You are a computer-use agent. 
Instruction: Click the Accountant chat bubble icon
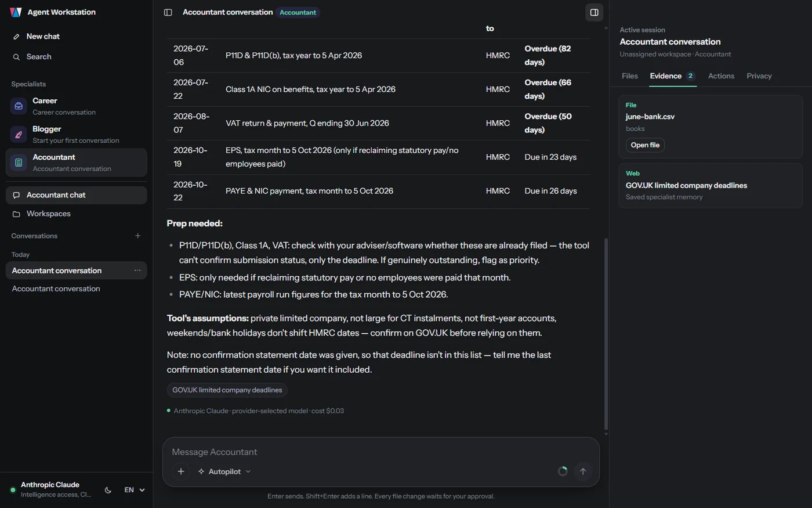[x=16, y=195]
